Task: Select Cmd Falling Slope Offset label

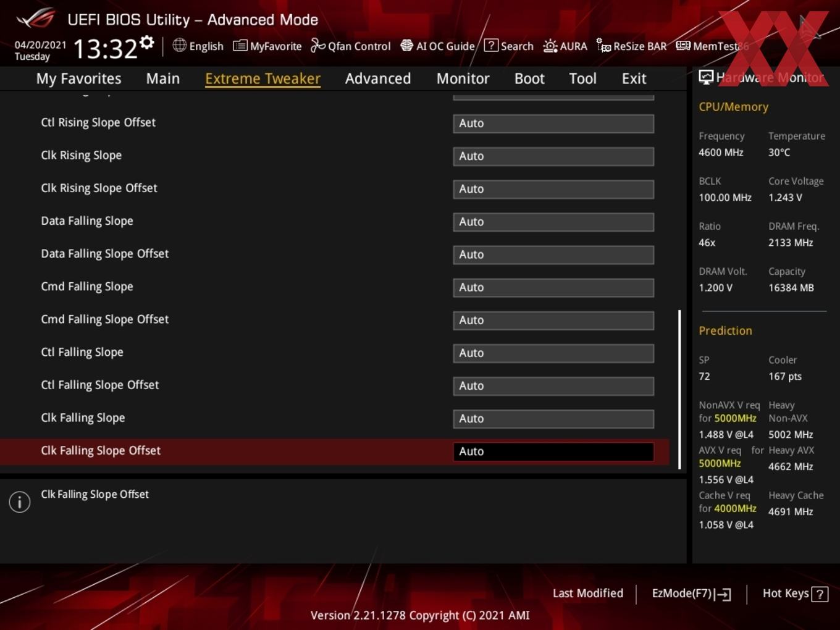Action: [x=104, y=319]
